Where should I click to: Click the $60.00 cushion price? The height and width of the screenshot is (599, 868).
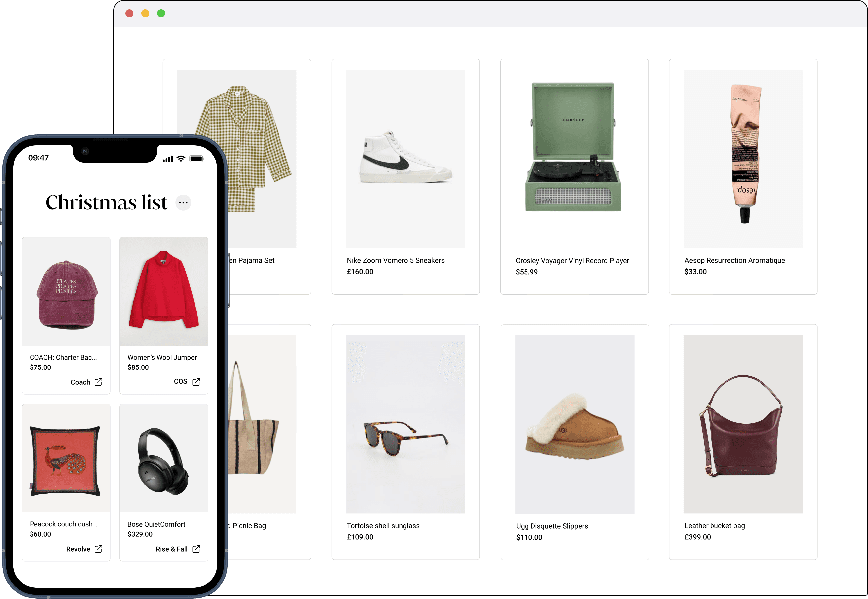[40, 534]
